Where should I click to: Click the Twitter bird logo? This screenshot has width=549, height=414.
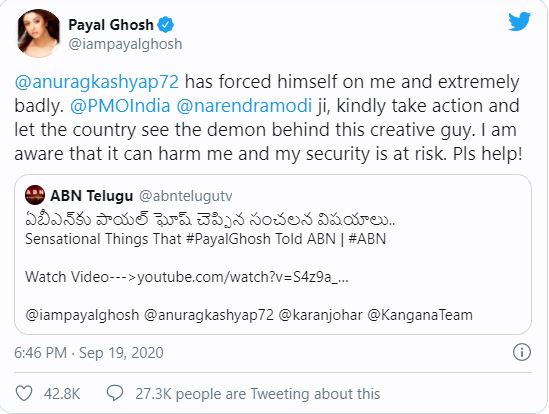pos(519,22)
